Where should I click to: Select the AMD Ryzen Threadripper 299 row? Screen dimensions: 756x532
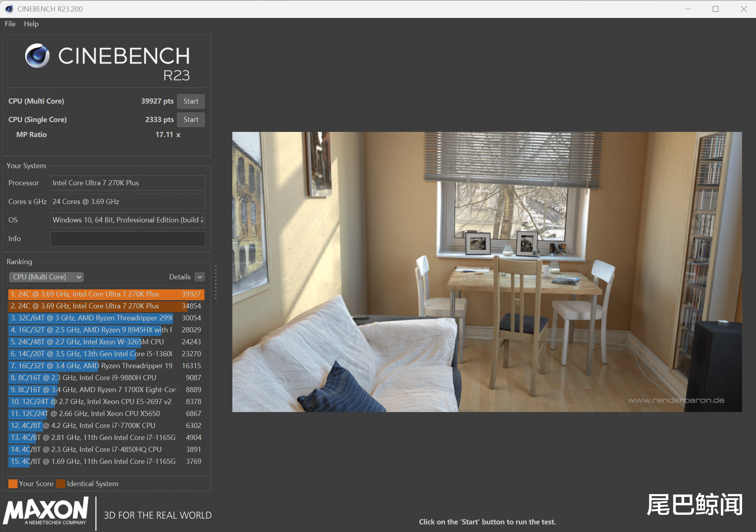click(106, 318)
